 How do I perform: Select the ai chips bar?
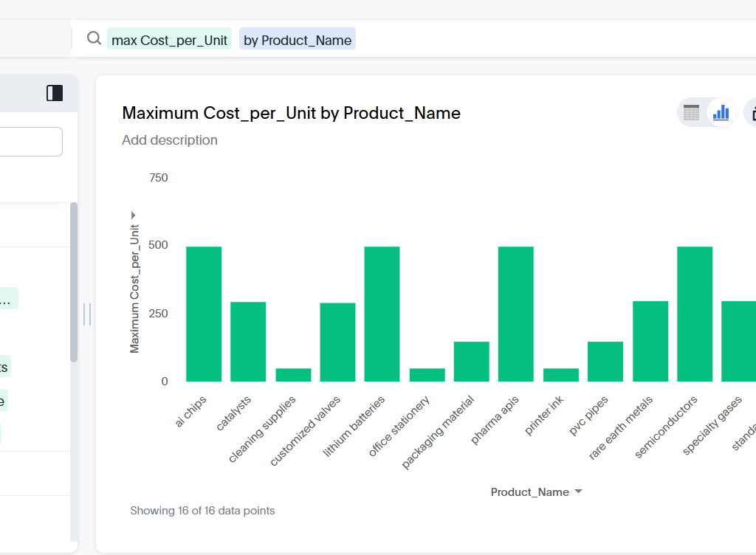[x=204, y=314]
